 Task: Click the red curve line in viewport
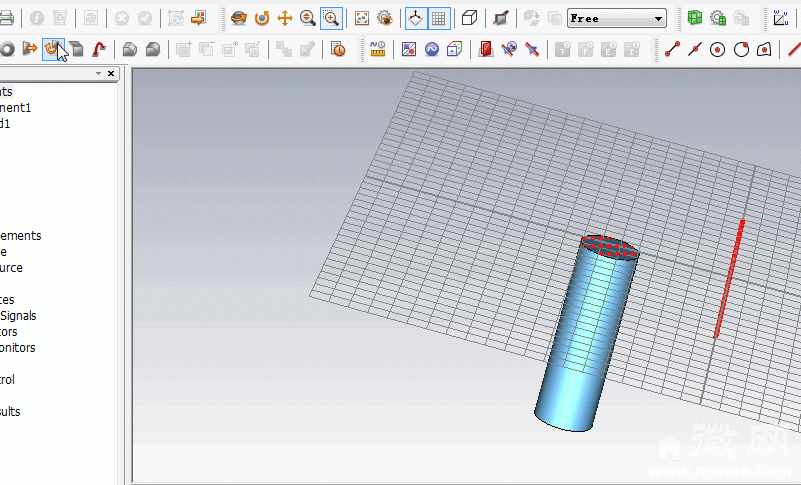[x=729, y=279]
